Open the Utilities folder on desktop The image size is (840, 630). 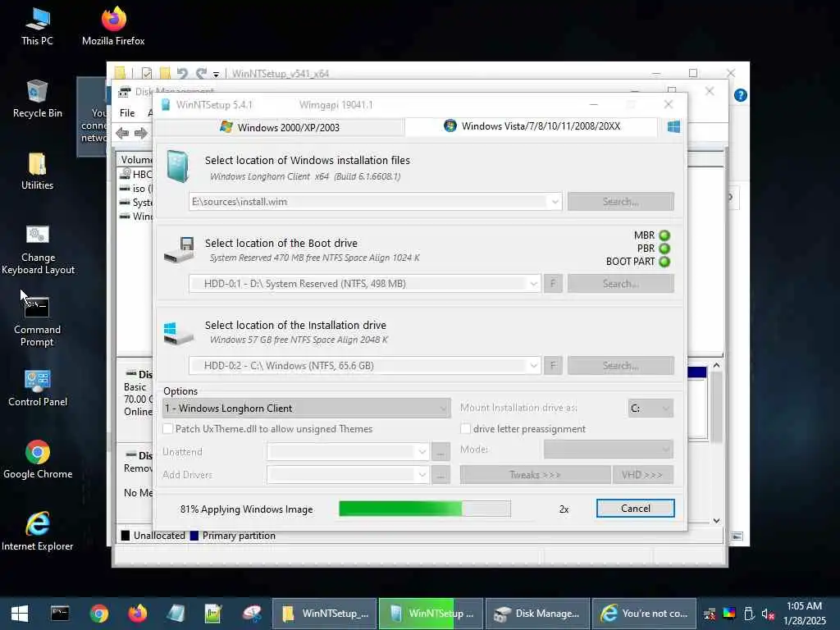point(37,171)
